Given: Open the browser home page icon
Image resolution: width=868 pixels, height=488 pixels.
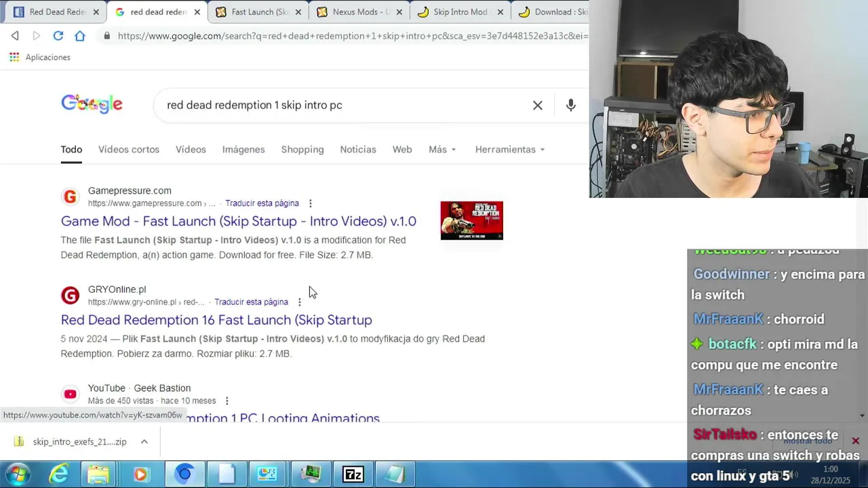Looking at the screenshot, I should [80, 36].
